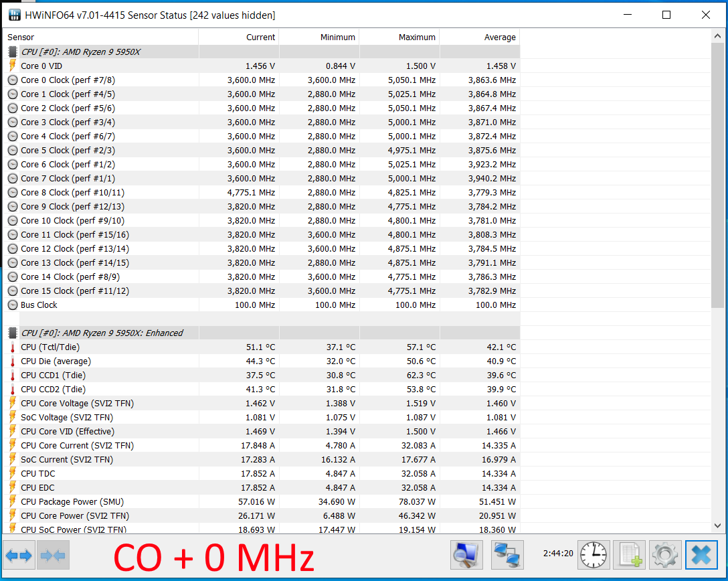Click the 0.844 V minimum Core 0 VID value
The width and height of the screenshot is (728, 581).
341,66
